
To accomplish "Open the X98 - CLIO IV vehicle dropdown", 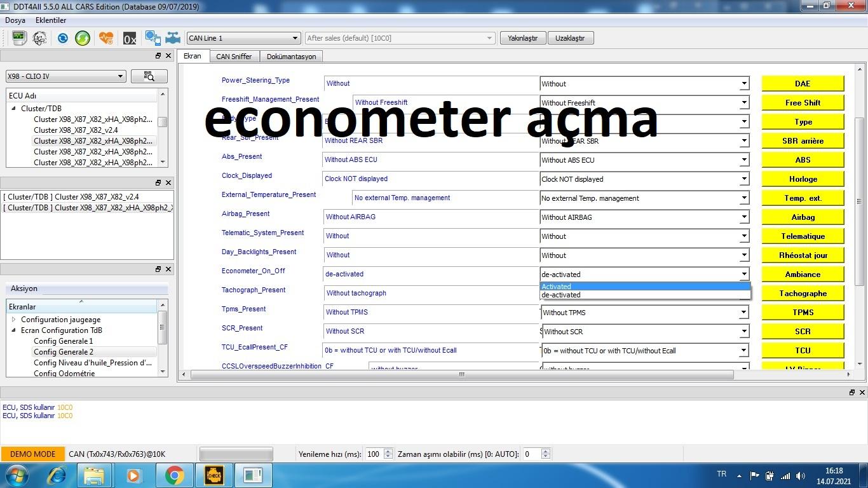I will click(x=65, y=76).
